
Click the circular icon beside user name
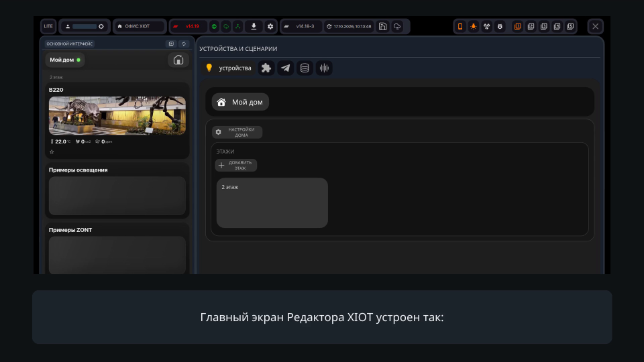(x=101, y=26)
